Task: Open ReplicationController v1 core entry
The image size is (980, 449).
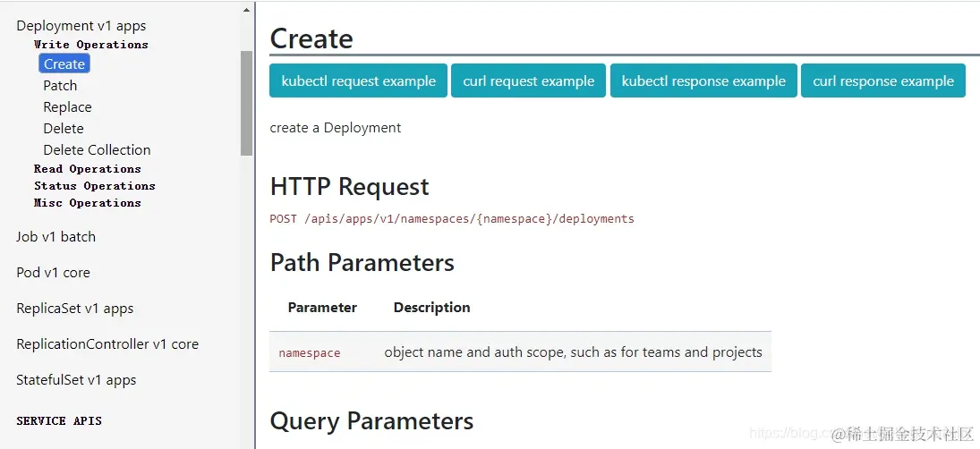Action: pyautogui.click(x=107, y=344)
